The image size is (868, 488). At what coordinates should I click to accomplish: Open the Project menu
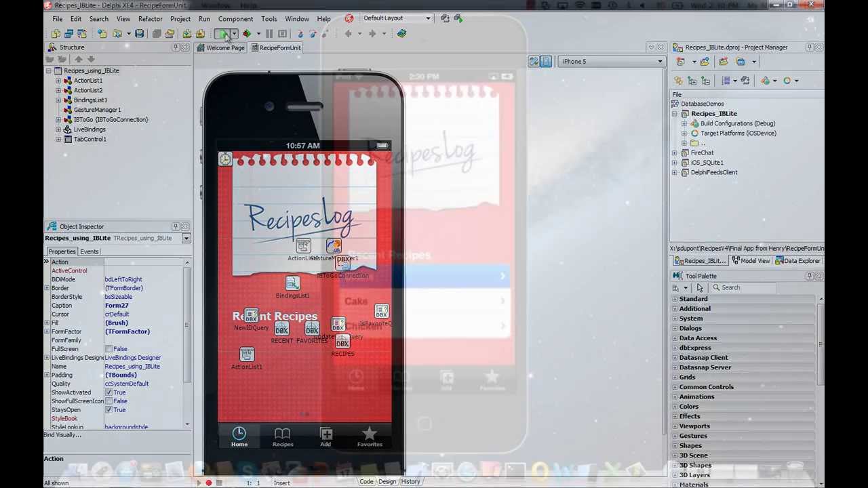pos(180,19)
